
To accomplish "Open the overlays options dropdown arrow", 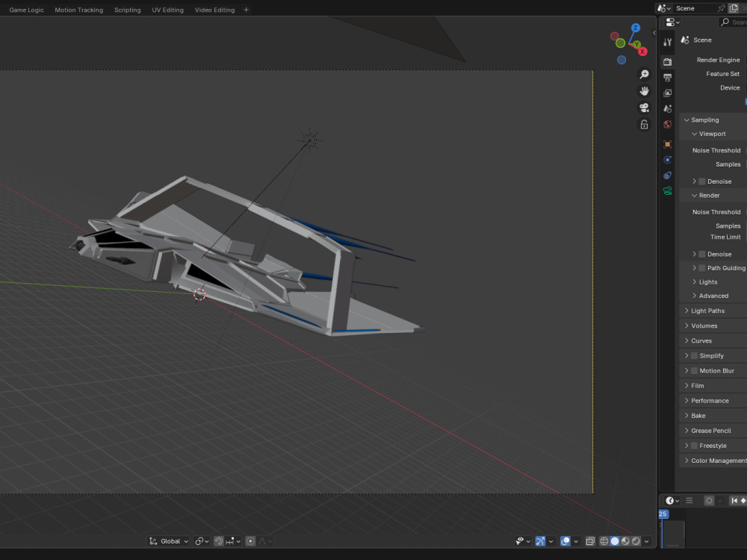I will (x=576, y=541).
